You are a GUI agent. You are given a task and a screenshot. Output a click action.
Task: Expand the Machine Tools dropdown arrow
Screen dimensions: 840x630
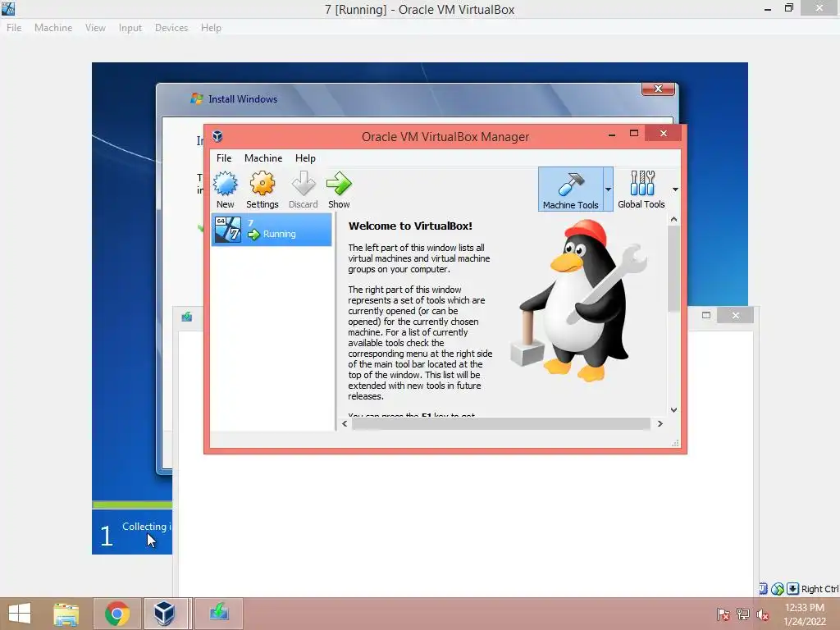coord(608,189)
